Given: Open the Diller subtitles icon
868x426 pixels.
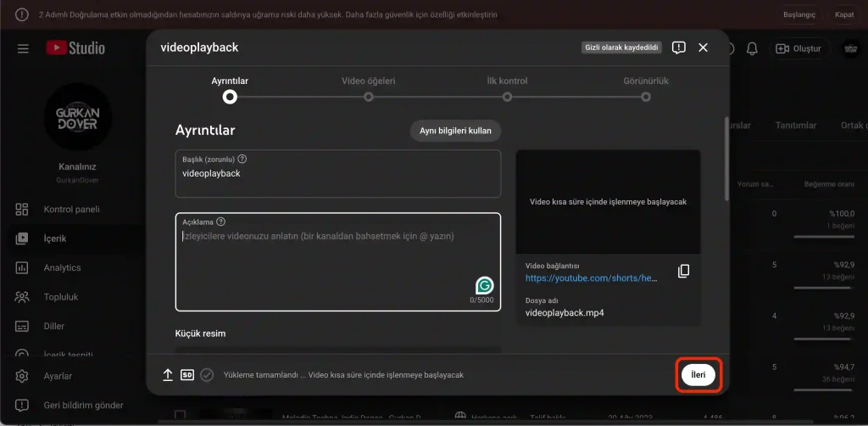Looking at the screenshot, I should [21, 326].
